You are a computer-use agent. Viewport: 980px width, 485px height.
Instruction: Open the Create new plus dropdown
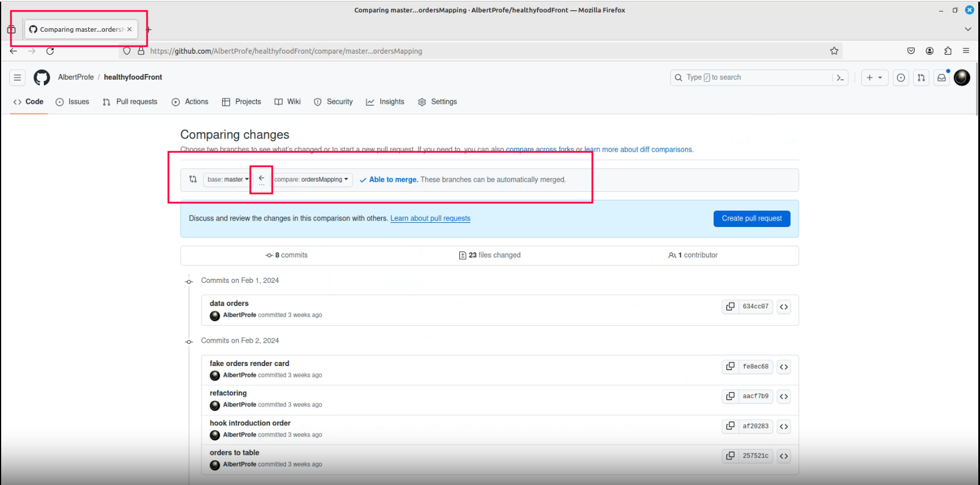point(874,77)
